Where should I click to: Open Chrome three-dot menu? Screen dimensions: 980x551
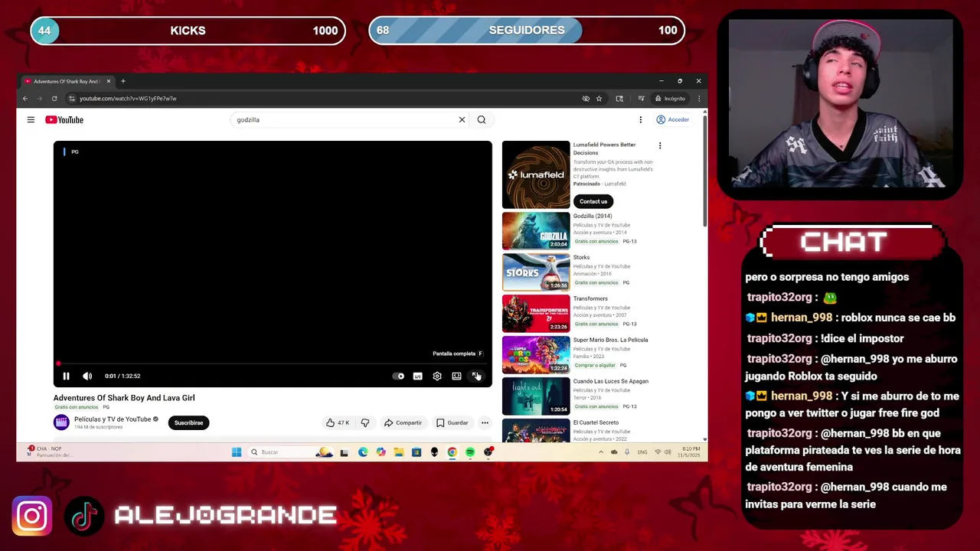698,98
